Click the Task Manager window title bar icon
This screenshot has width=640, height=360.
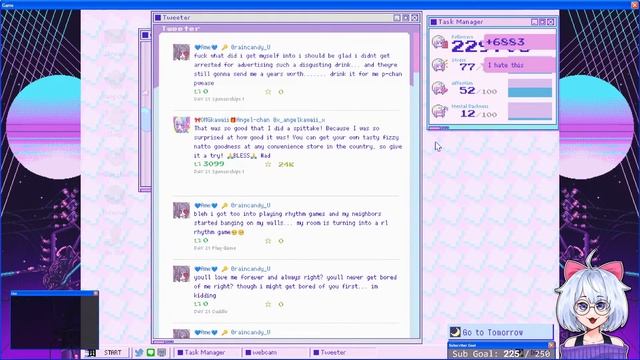pos(433,22)
